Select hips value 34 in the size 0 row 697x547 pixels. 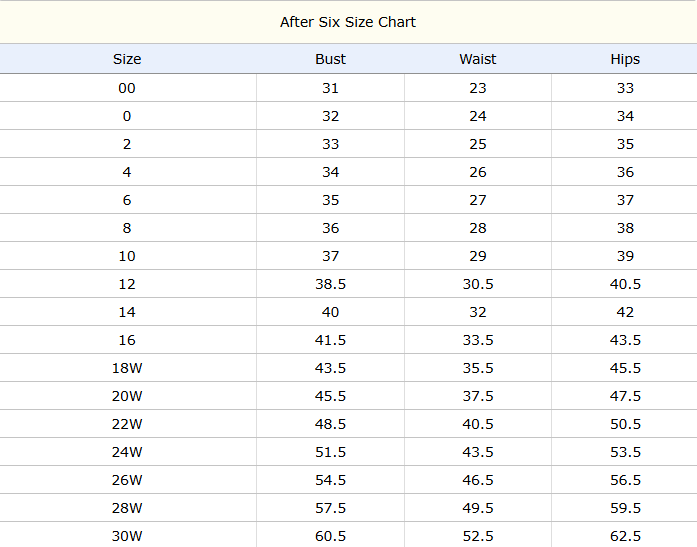point(625,116)
